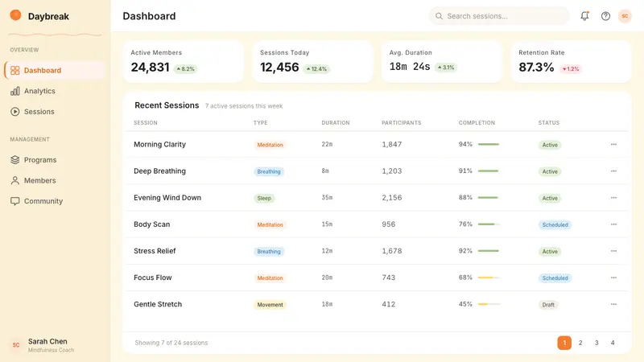644x362 pixels.
Task: Click Morning Clarity completion bar
Action: click(x=489, y=145)
